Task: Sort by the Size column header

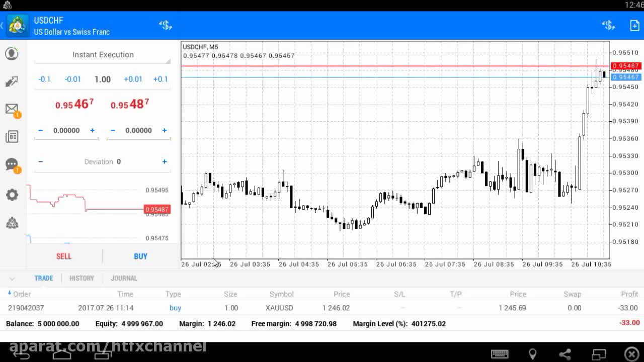Action: [x=230, y=294]
